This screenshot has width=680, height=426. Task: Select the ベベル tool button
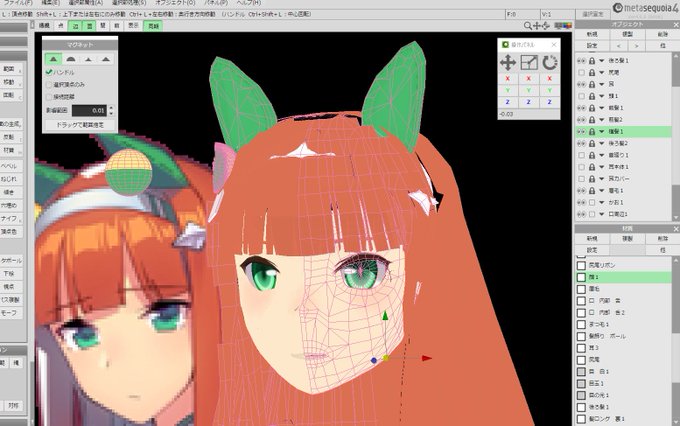(x=10, y=166)
